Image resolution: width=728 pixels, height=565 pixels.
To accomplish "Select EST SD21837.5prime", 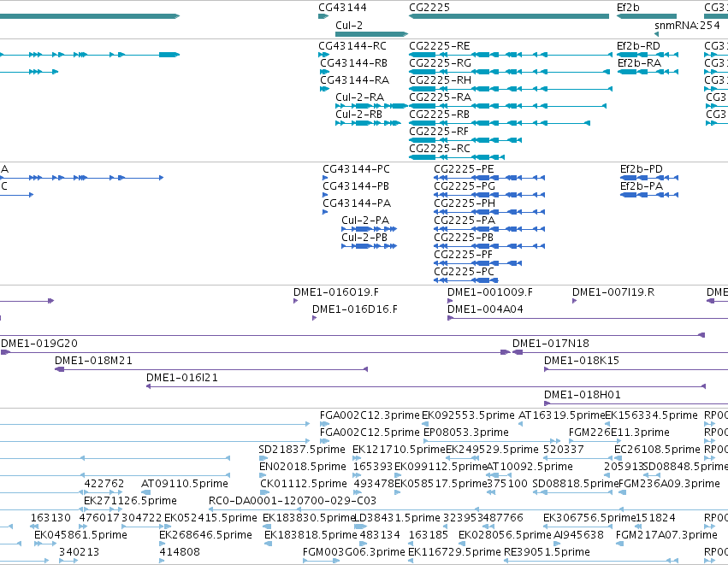I will point(302,450).
